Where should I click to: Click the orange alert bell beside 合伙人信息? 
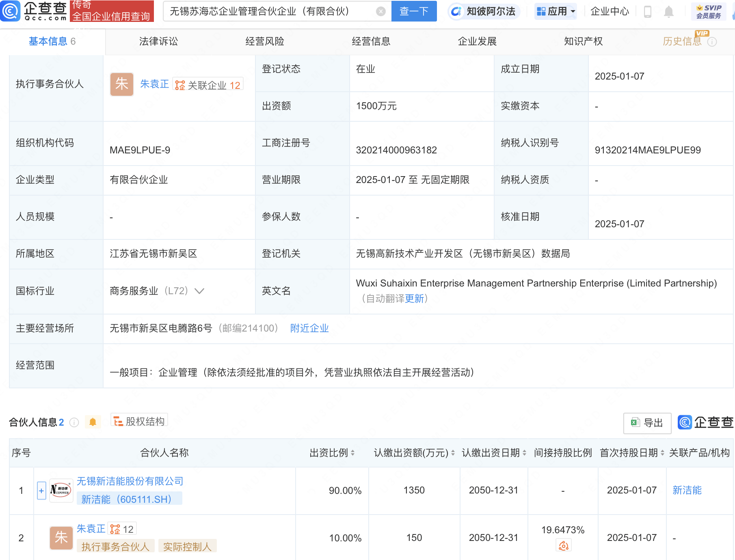[93, 422]
